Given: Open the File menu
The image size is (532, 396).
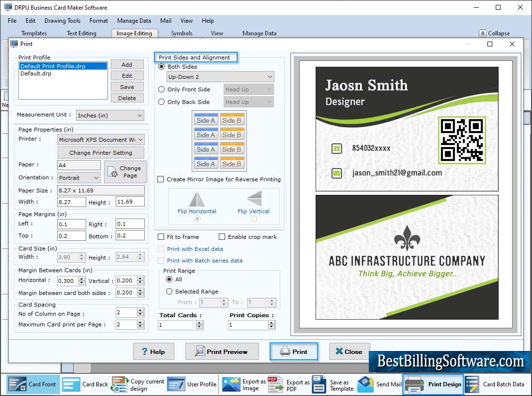Looking at the screenshot, I should pos(12,21).
